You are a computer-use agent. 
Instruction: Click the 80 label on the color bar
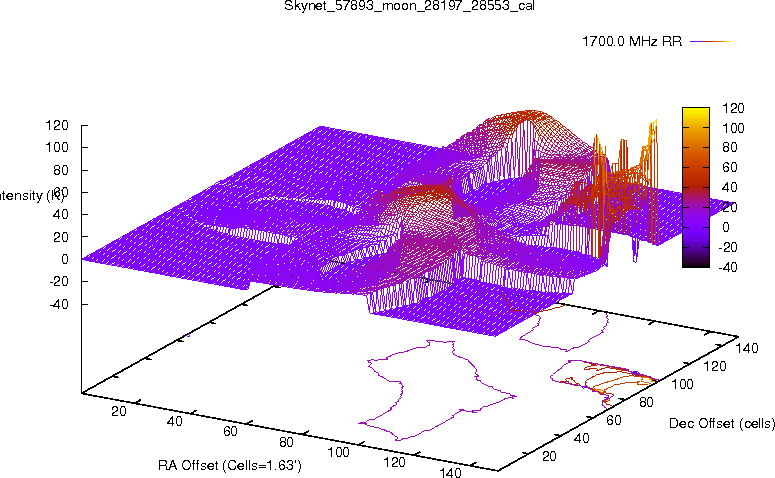point(730,147)
